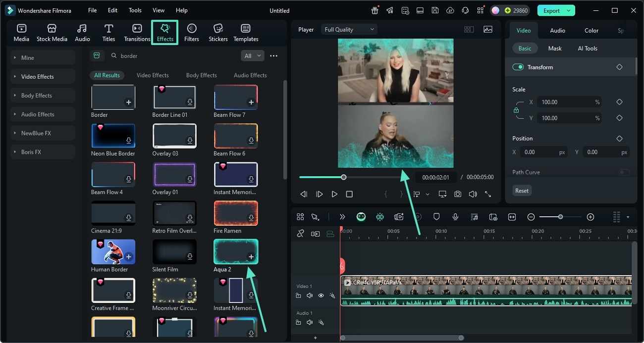Take a snapshot with camera icon
644x343 pixels.
458,194
